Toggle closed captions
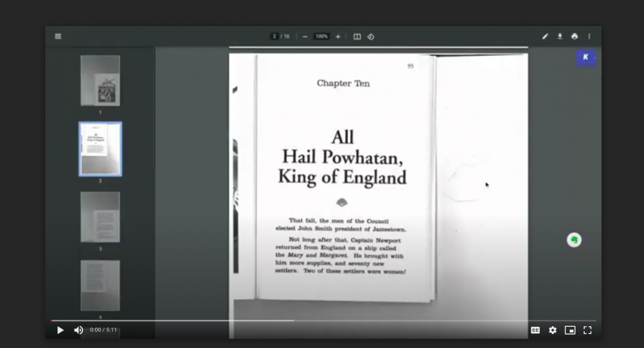Screen dimensions: 644x348 (535, 330)
